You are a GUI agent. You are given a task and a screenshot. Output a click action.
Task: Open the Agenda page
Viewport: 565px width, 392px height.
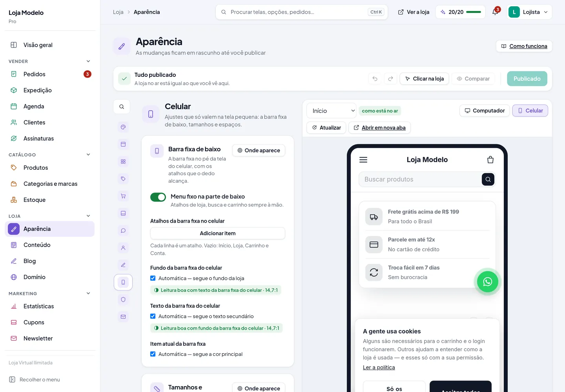[50, 106]
